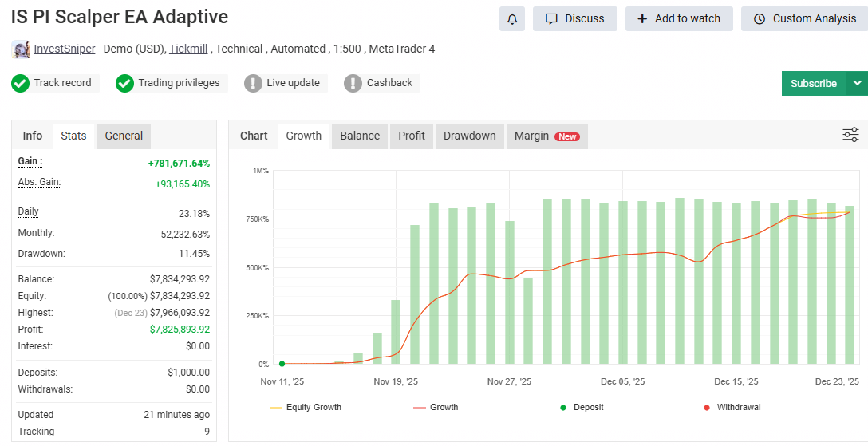Click the InvestSniper avatar image
Viewport: 868px width, 446px height.
click(20, 49)
